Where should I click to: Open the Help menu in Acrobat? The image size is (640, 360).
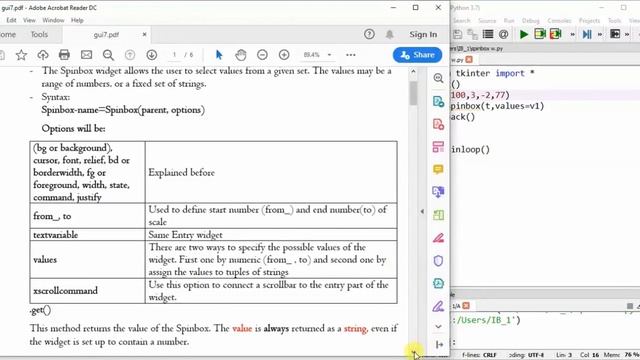tap(77, 20)
